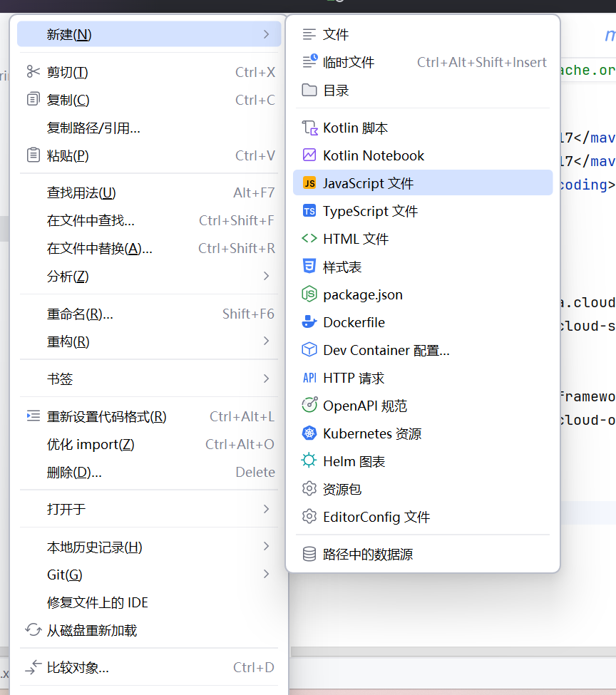The image size is (616, 695).
Task: Select 修复文件上的 IDE entry
Action: click(149, 602)
